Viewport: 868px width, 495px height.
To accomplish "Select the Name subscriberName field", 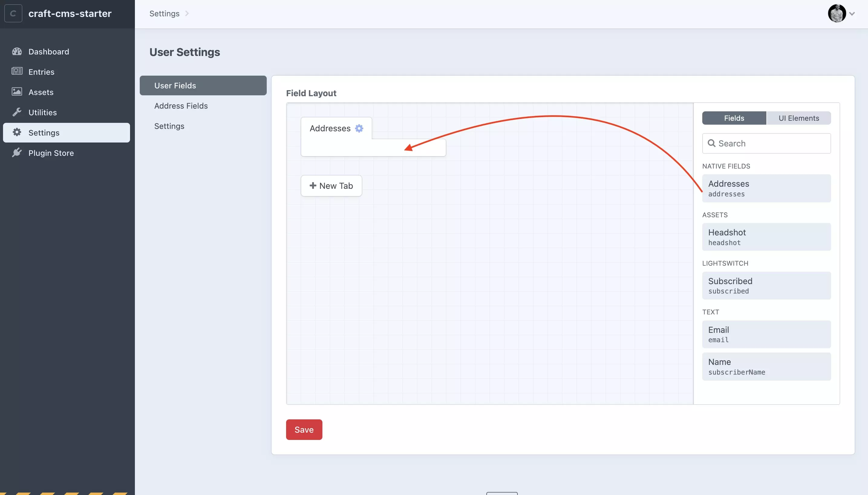I will 766,366.
